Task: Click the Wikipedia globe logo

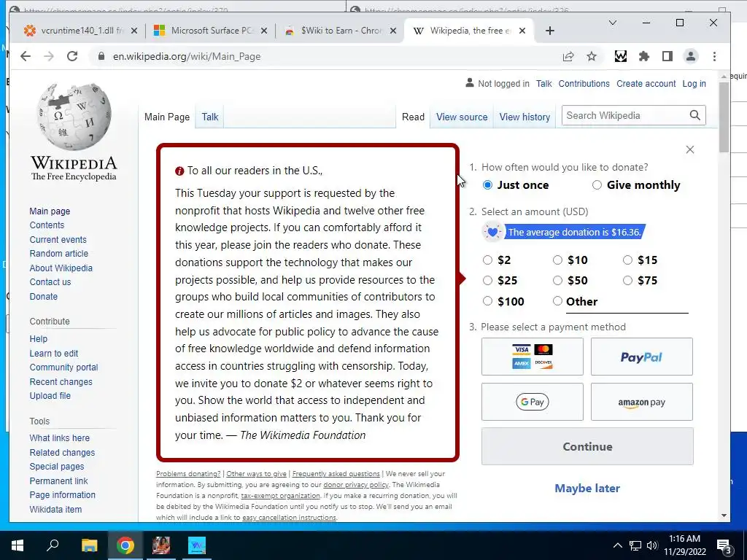Action: pyautogui.click(x=74, y=117)
